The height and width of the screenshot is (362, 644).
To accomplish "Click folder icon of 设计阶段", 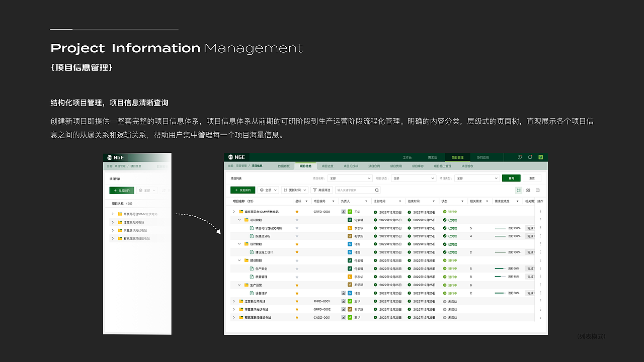I will tap(247, 244).
